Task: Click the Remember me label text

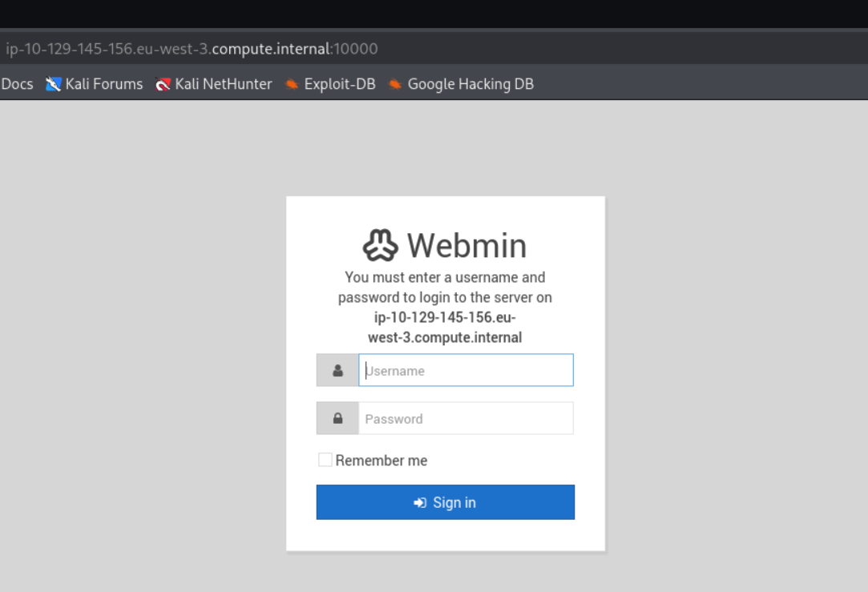Action: [382, 461]
